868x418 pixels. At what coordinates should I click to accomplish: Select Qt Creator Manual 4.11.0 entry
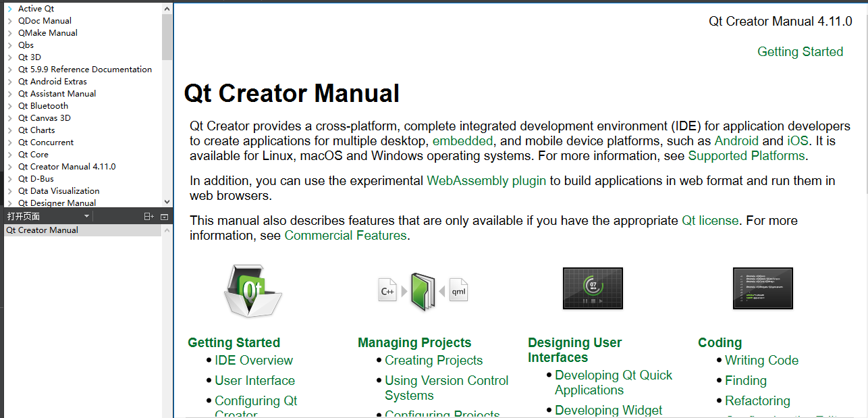[x=67, y=167]
